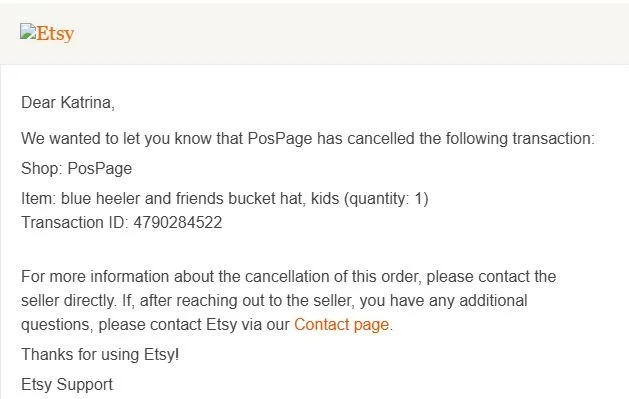Open the orange Etsy logo text

(55, 33)
